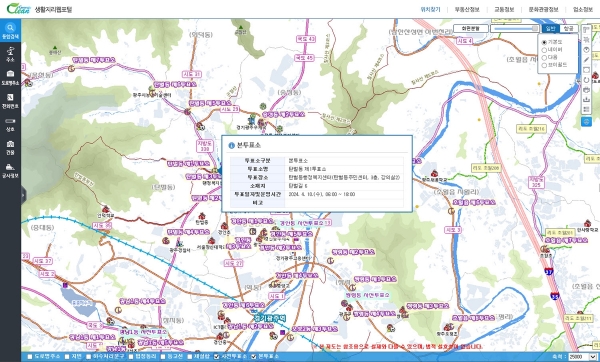
Task: Select the 전화번호 phone search icon
Action: pos(10,101)
